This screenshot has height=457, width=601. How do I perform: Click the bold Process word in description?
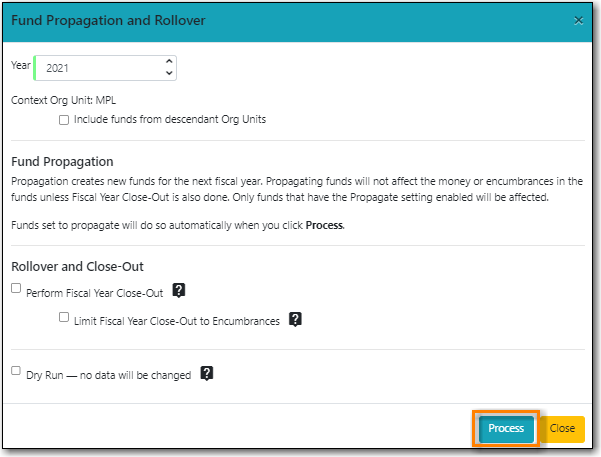pyautogui.click(x=323, y=226)
